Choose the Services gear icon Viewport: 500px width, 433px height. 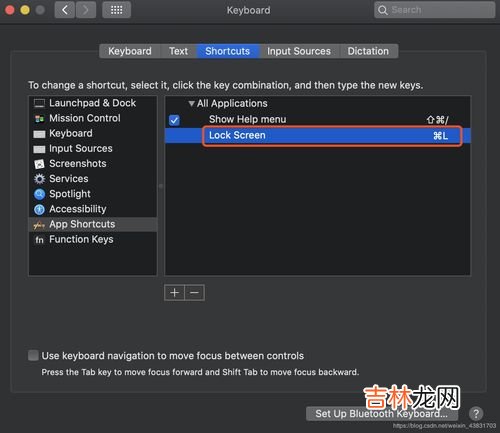(39, 179)
